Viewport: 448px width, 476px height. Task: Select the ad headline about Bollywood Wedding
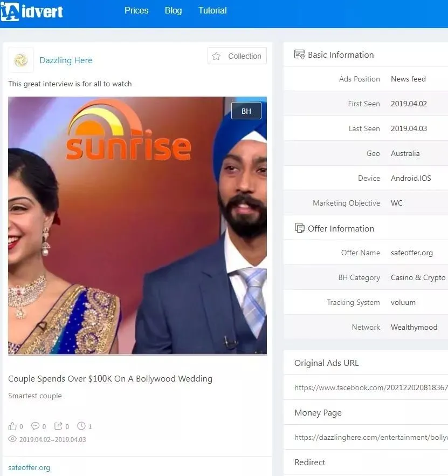click(x=110, y=378)
